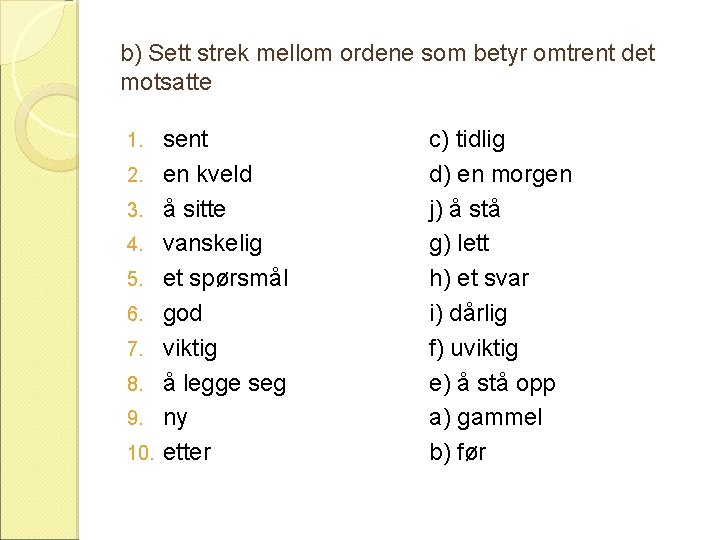Click the word "sent"
This screenshot has width=720, height=540.
point(186,139)
